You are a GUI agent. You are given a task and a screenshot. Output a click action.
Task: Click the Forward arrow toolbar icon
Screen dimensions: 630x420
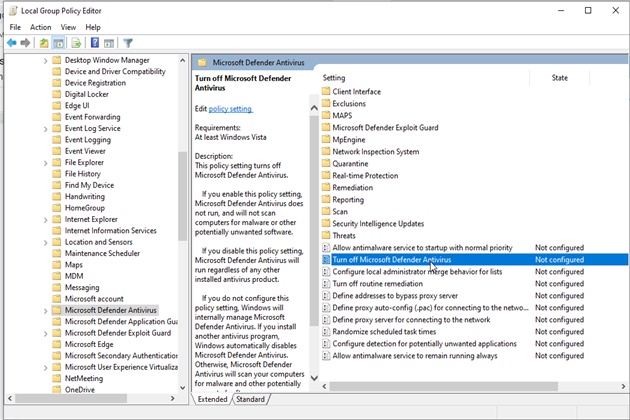pos(25,43)
